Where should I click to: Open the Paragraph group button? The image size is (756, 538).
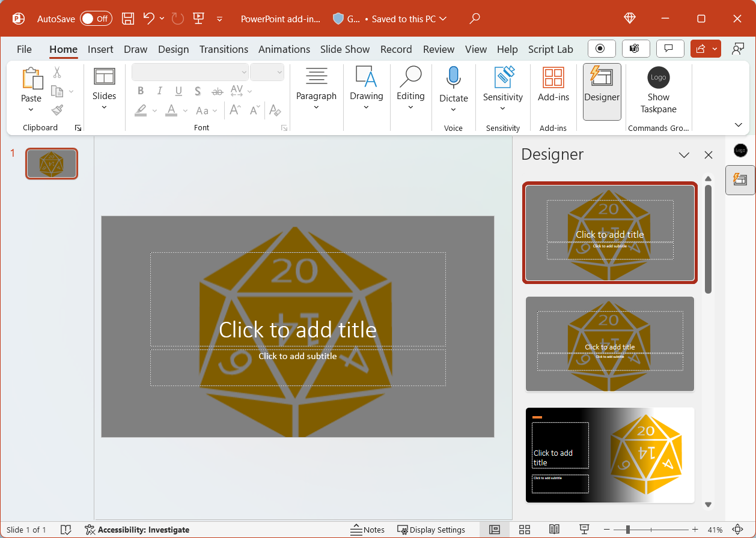316,89
